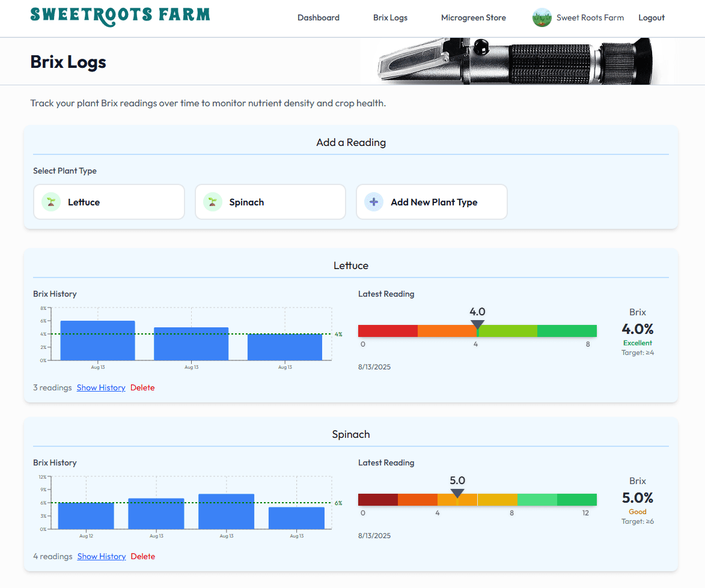Show History for Lettuce readings
705x588 pixels.
point(101,387)
